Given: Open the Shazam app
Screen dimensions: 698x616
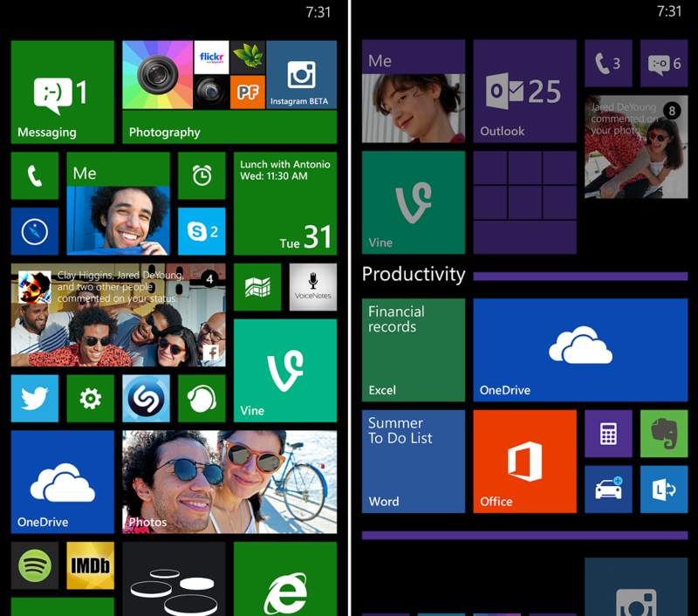Looking at the screenshot, I should point(146,399).
